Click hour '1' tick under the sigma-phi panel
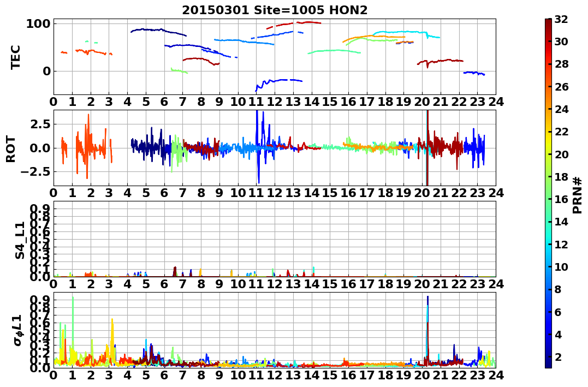The image size is (588, 387). pyautogui.click(x=72, y=376)
